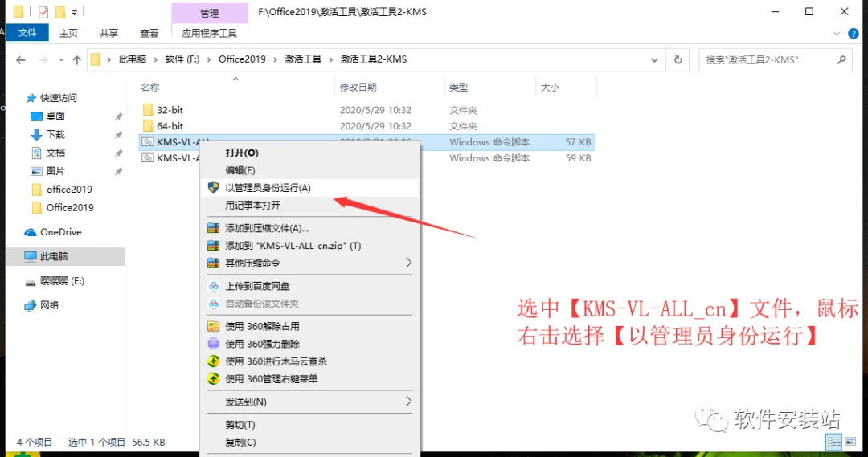Open lowercase office2019 sidebar folder
The height and width of the screenshot is (457, 868).
click(69, 190)
